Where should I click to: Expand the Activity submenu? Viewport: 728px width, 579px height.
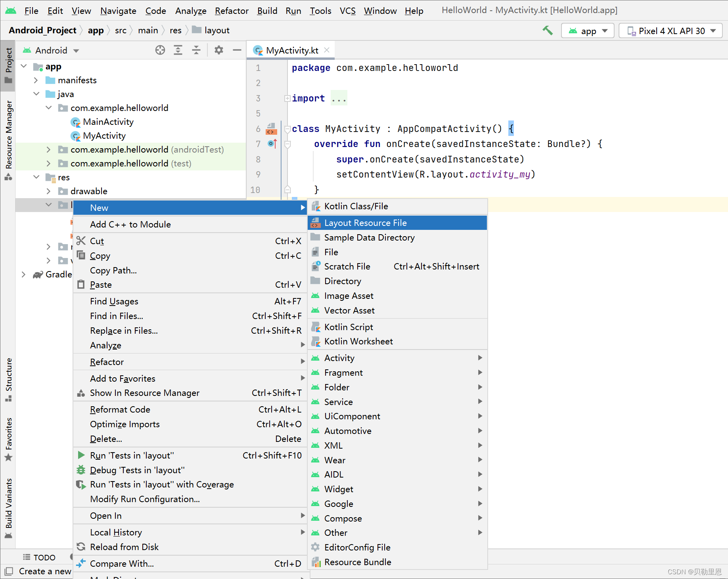click(398, 358)
